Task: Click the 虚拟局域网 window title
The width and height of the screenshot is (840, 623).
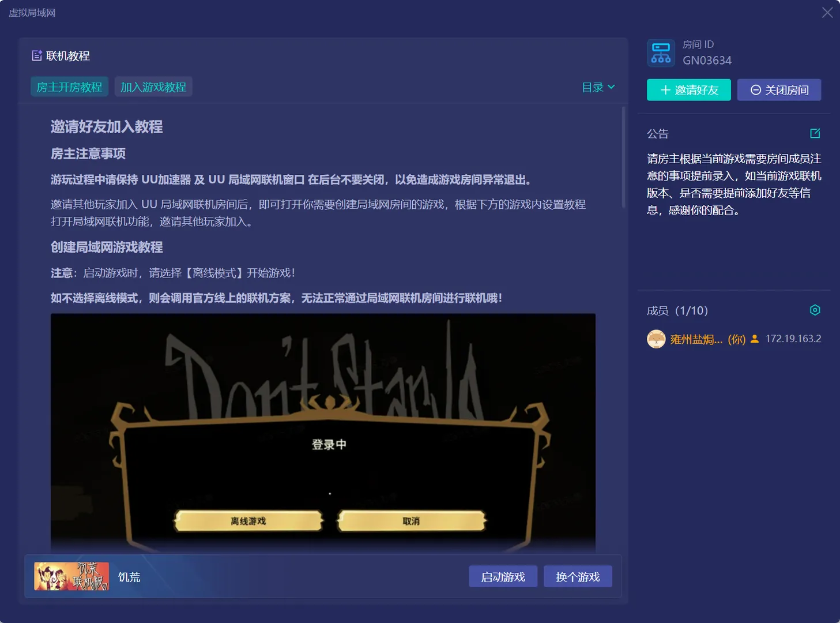Action: (x=32, y=13)
